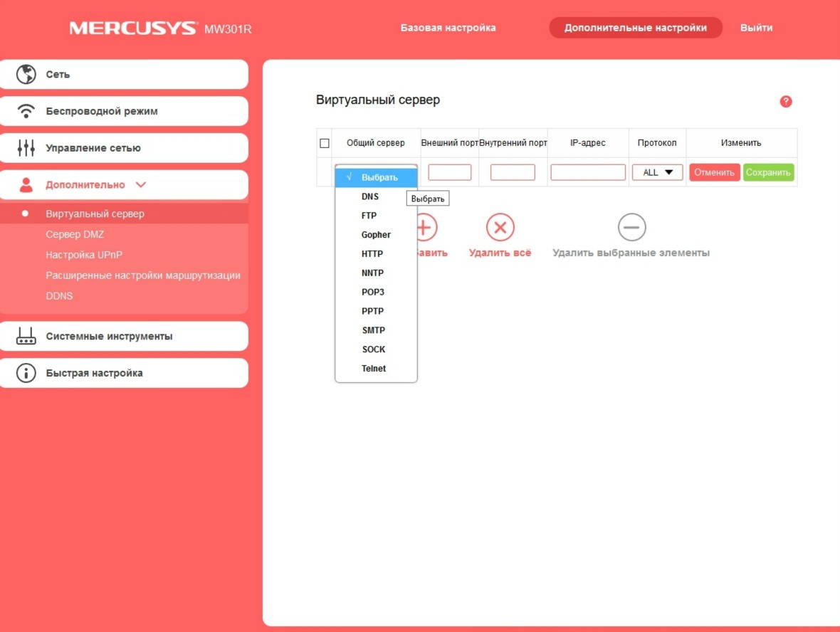Viewport: 840px width, 632px height.
Task: Click the IP-адрес input field
Action: tap(587, 172)
